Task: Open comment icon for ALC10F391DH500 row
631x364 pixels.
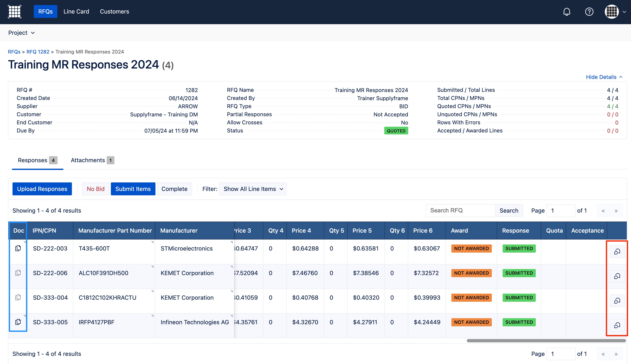Action: point(617,276)
